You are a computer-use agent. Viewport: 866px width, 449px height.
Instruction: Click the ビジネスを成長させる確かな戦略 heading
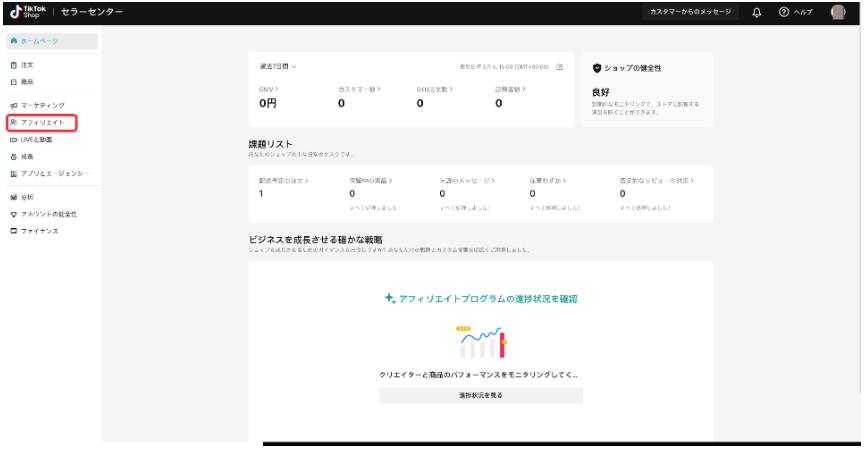click(x=315, y=240)
